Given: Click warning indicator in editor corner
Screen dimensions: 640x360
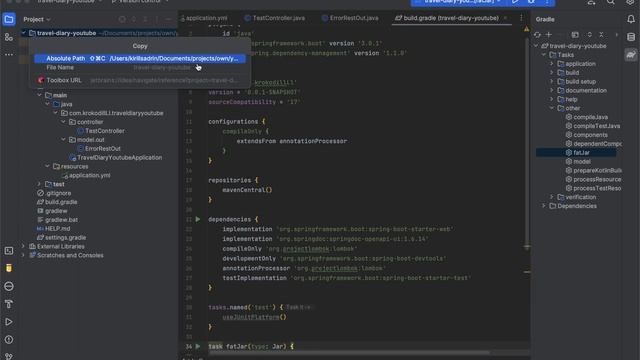Looking at the screenshot, I should (527, 29).
